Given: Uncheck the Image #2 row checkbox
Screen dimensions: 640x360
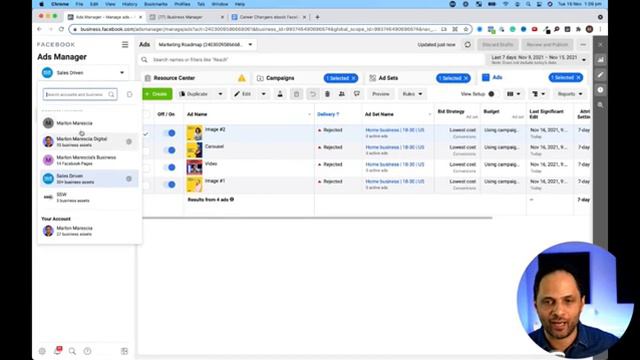Looking at the screenshot, I should 146,133.
